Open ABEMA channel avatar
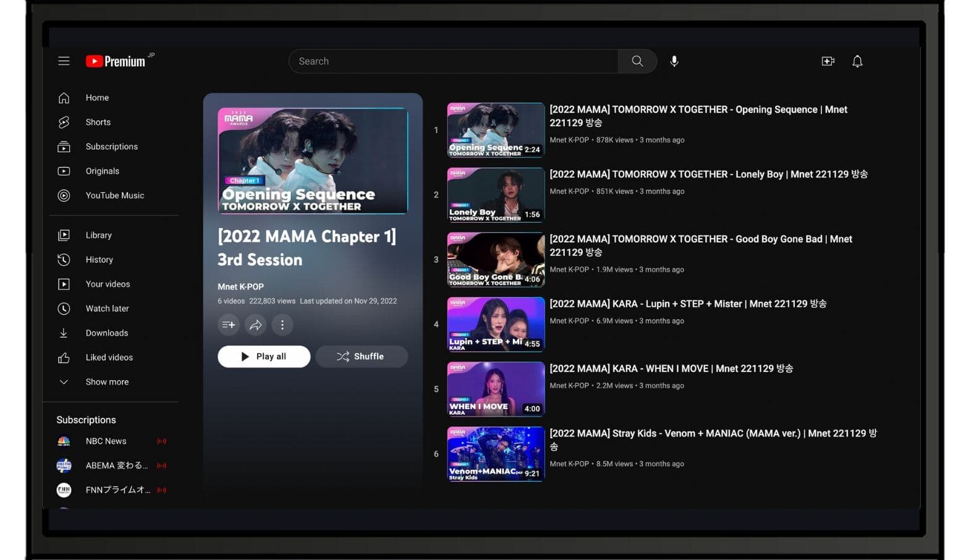Screen dimensions: 966x560 tap(64, 465)
